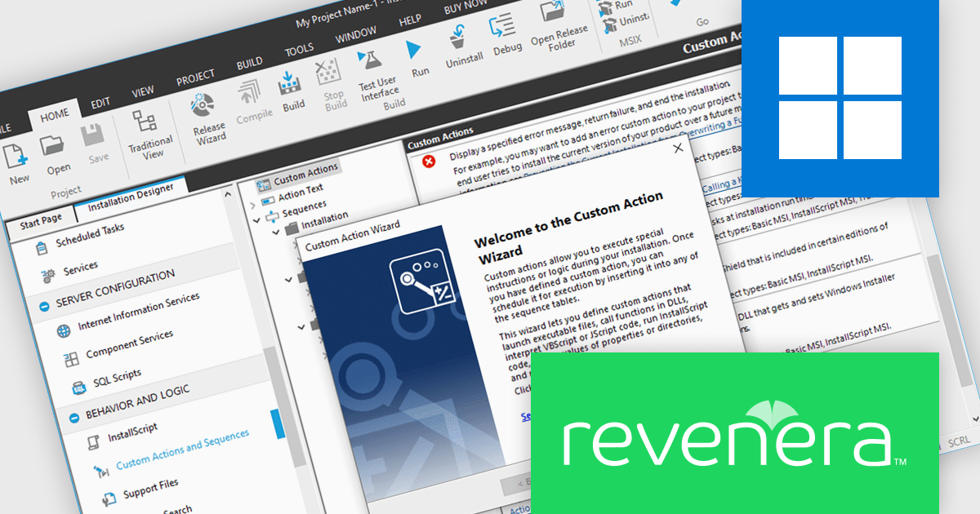Screen dimensions: 980x514
Task: Click the Custom Action Wizard title text
Action: pyautogui.click(x=352, y=237)
